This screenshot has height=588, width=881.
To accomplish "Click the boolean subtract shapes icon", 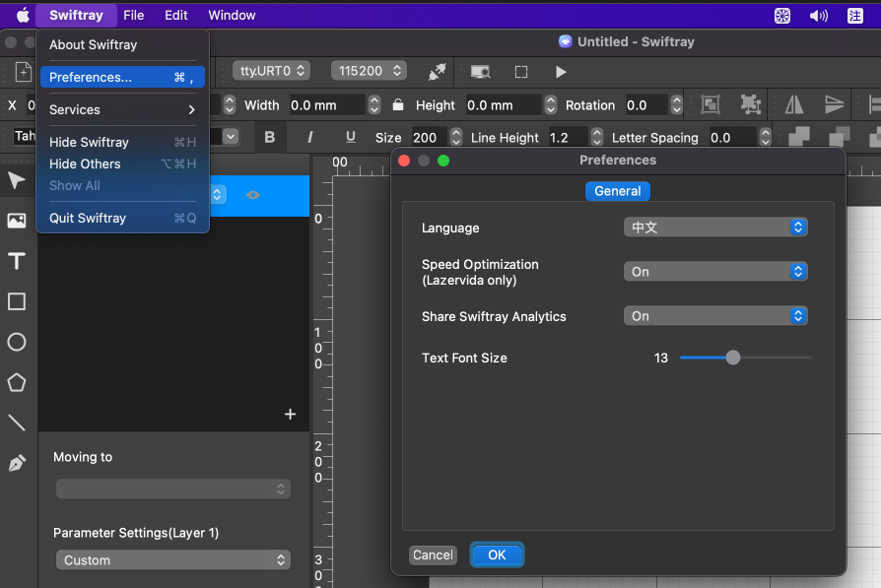I will pos(840,137).
